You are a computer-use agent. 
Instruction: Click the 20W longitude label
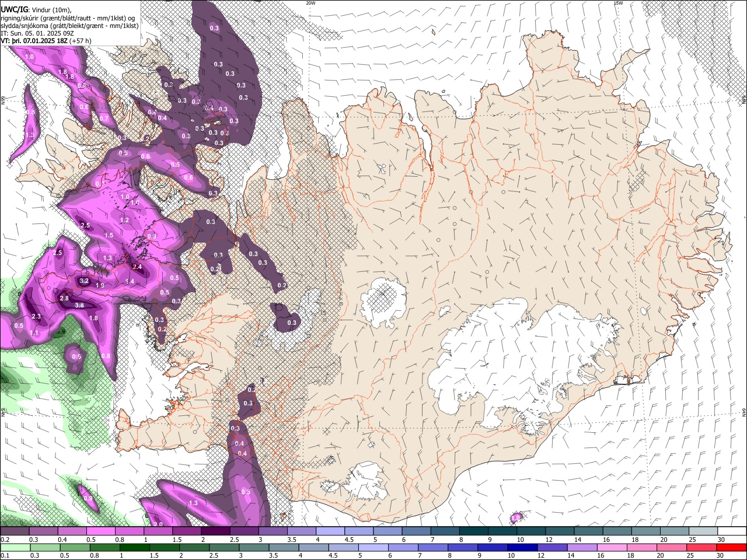click(x=310, y=2)
